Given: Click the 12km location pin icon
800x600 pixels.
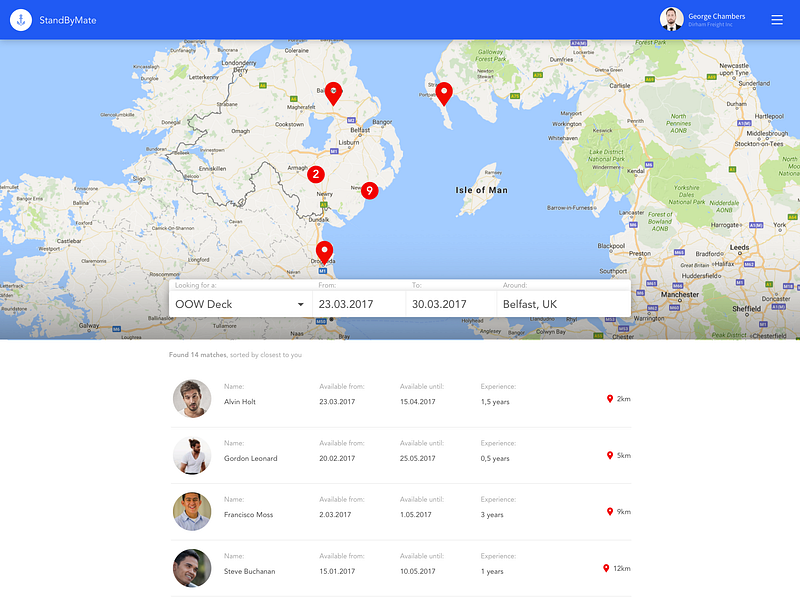Looking at the screenshot, I should (606, 568).
